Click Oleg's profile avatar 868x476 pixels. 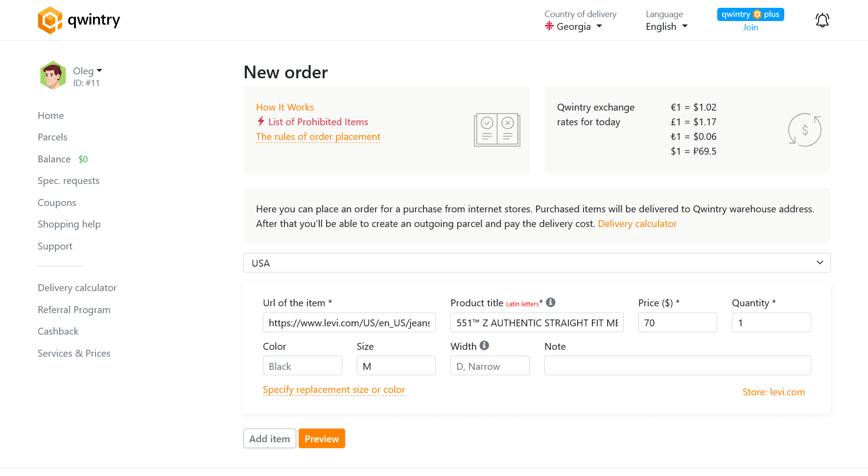point(53,75)
